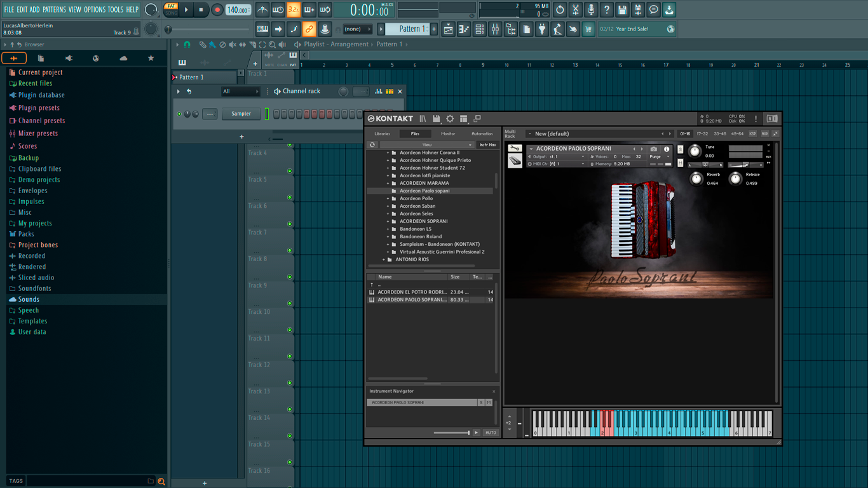Screen dimensions: 868x488
Task: Open the content shop cart icon
Action: pos(588,29)
